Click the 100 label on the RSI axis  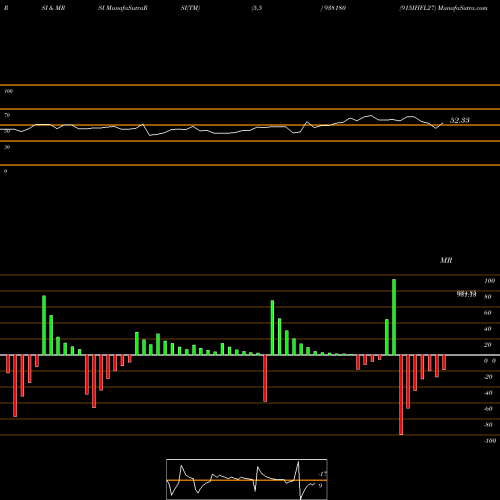coord(8,91)
